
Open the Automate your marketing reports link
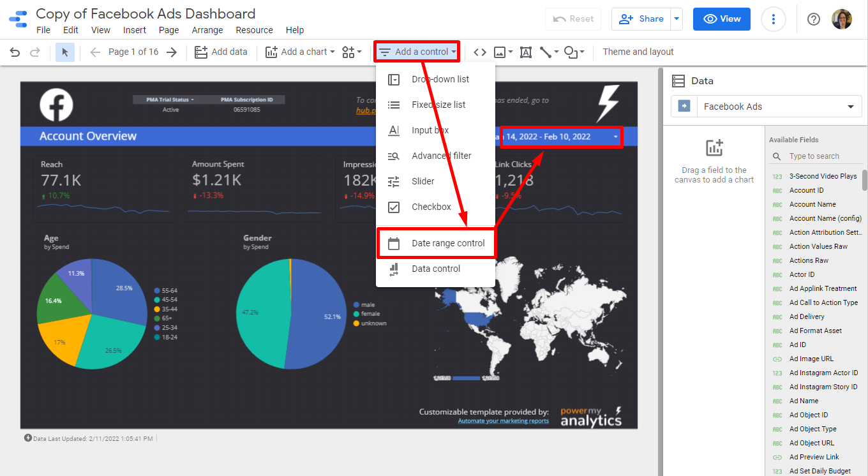tap(503, 421)
